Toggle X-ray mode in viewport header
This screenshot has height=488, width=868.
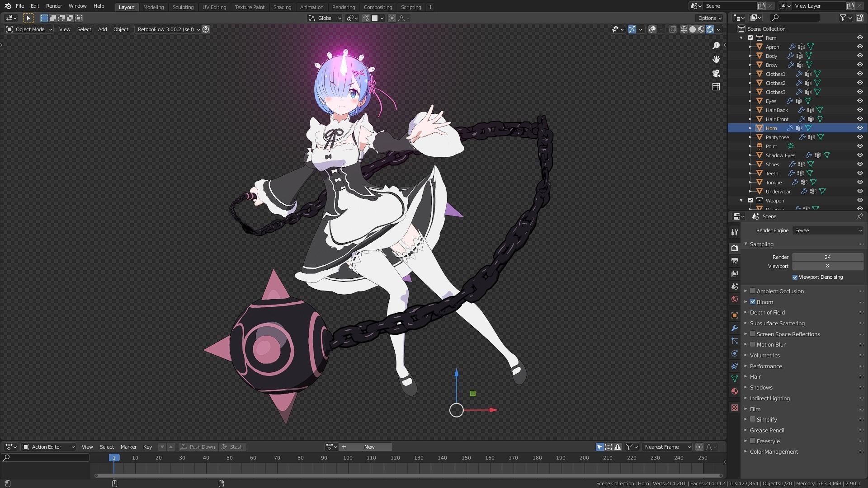(x=673, y=29)
